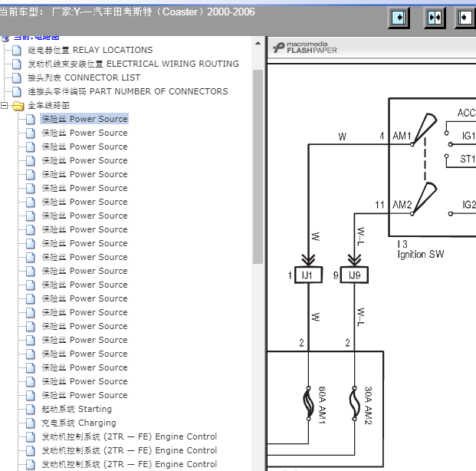Open the 起动系统 Starting diagram
This screenshot has height=471, width=476.
click(77, 409)
